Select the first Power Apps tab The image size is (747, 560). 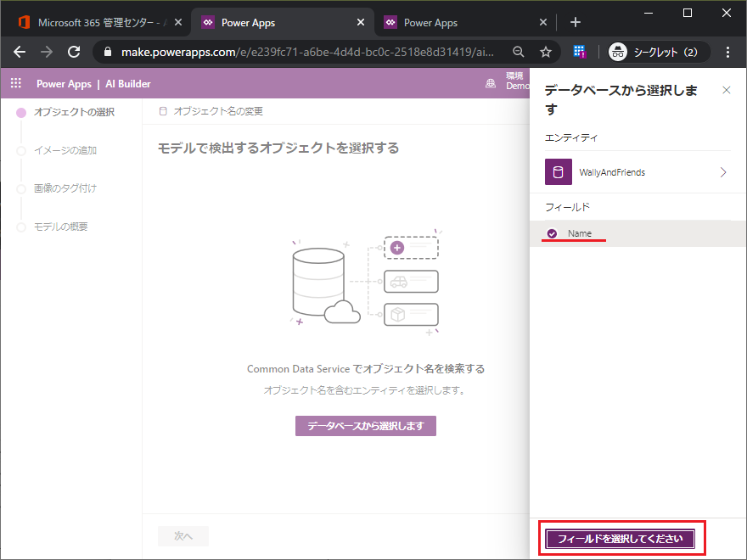[x=281, y=22]
